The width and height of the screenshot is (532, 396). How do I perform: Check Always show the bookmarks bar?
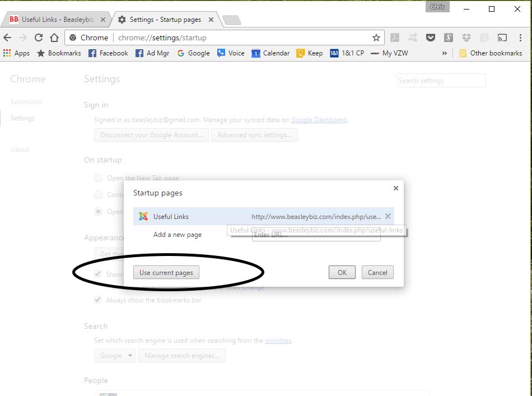98,300
